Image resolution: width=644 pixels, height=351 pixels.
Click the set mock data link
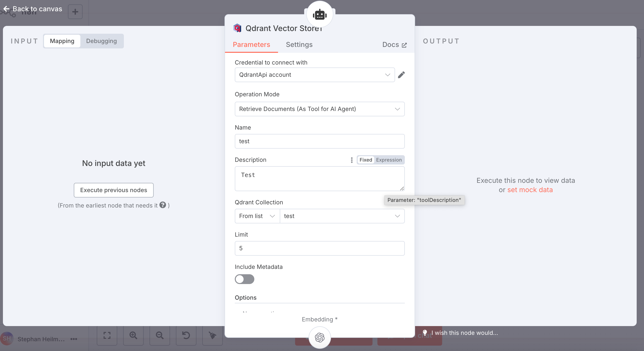(530, 190)
